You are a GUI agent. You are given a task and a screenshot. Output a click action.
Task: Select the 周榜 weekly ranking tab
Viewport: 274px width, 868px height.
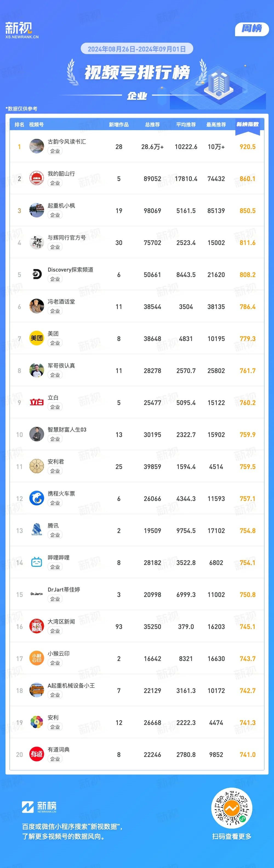pos(252,29)
